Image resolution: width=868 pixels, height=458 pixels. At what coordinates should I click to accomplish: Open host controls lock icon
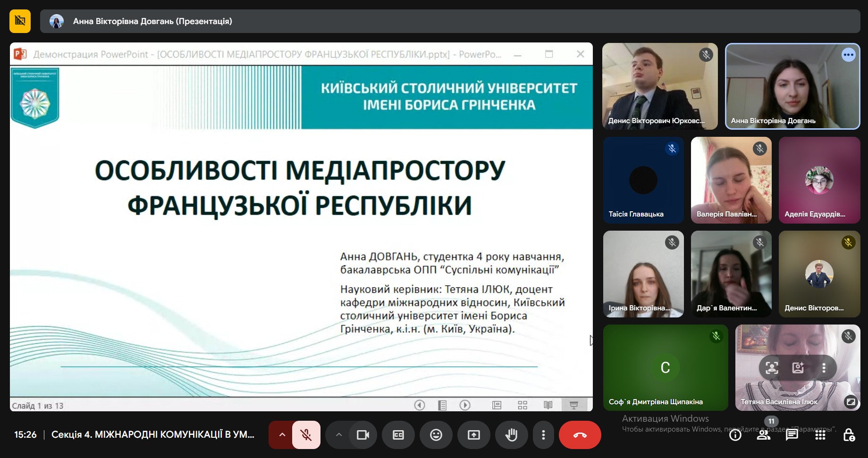[848, 435]
